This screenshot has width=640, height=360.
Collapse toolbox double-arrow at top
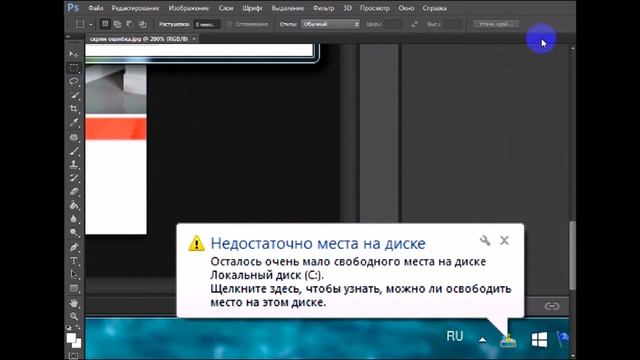[68, 36]
